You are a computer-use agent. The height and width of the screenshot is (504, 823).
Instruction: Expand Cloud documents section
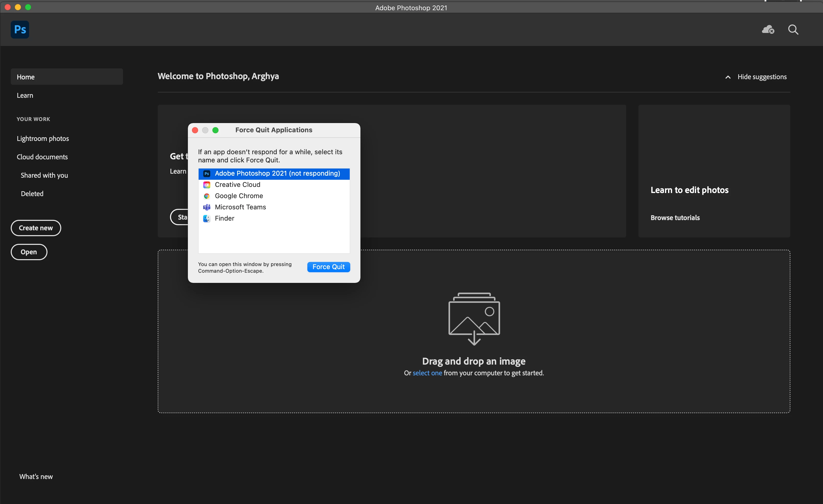tap(42, 157)
